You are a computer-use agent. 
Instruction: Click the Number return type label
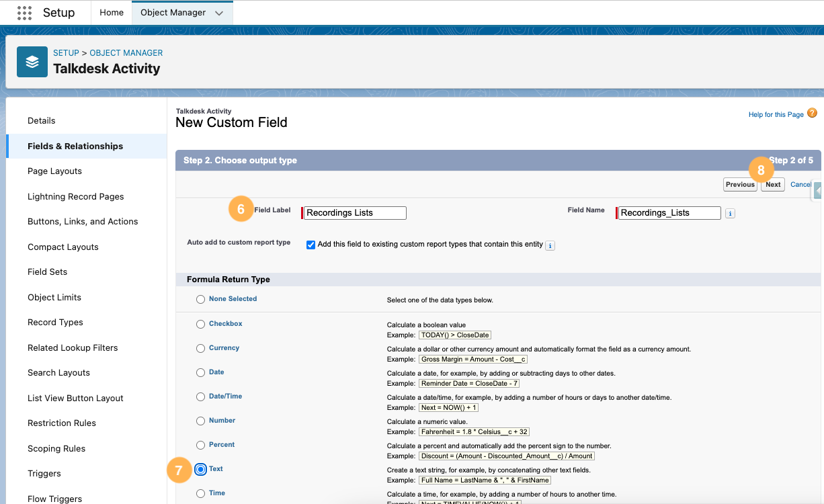tap(222, 421)
